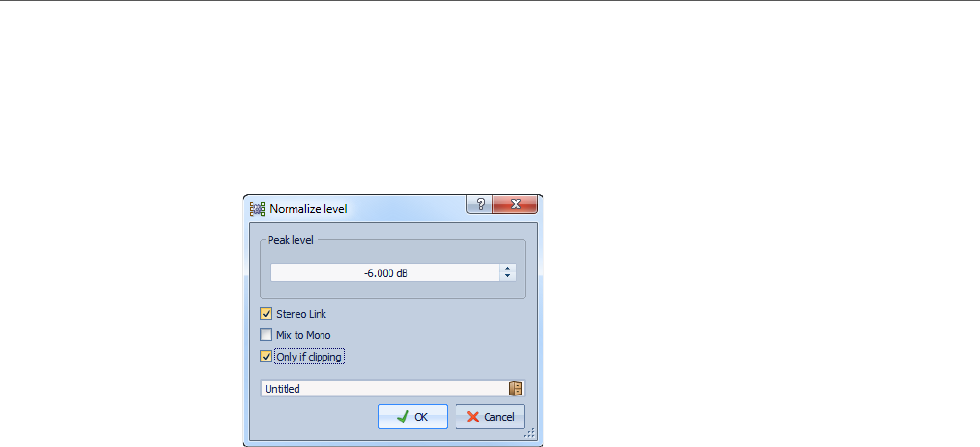Viewport: 980px width, 447px height.
Task: Click the Normalize level dialog title icon
Action: pyautogui.click(x=256, y=208)
